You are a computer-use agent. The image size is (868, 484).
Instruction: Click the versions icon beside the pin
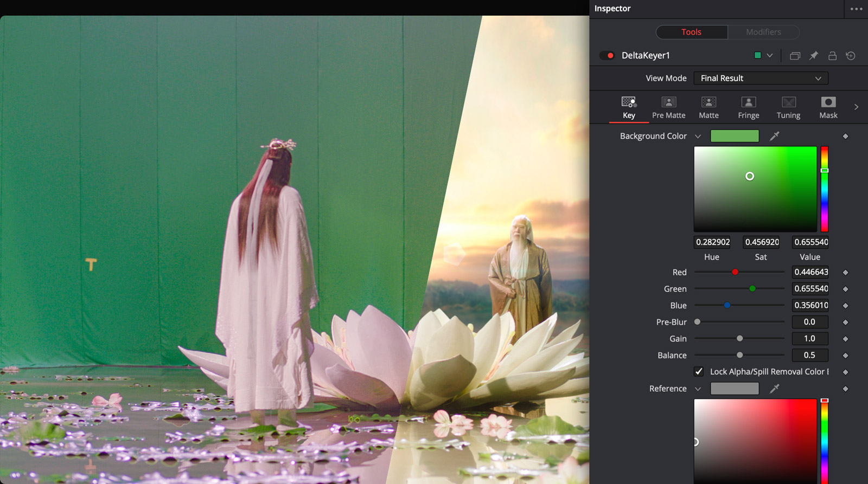click(795, 56)
